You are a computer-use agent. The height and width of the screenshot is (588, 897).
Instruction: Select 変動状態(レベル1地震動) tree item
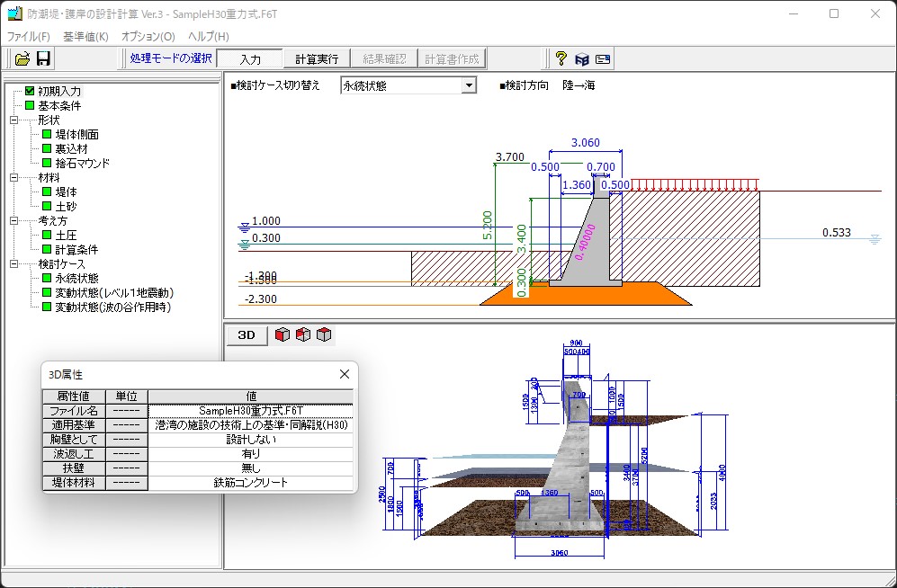coord(114,292)
